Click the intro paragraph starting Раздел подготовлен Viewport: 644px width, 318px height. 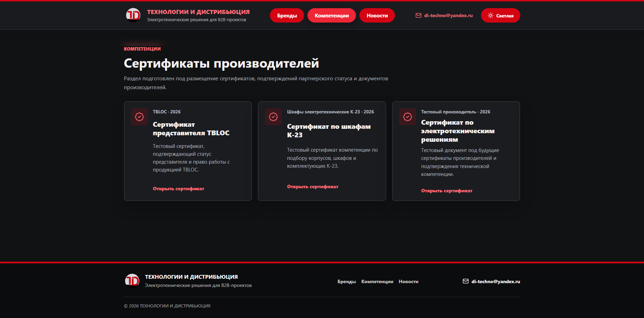[256, 83]
